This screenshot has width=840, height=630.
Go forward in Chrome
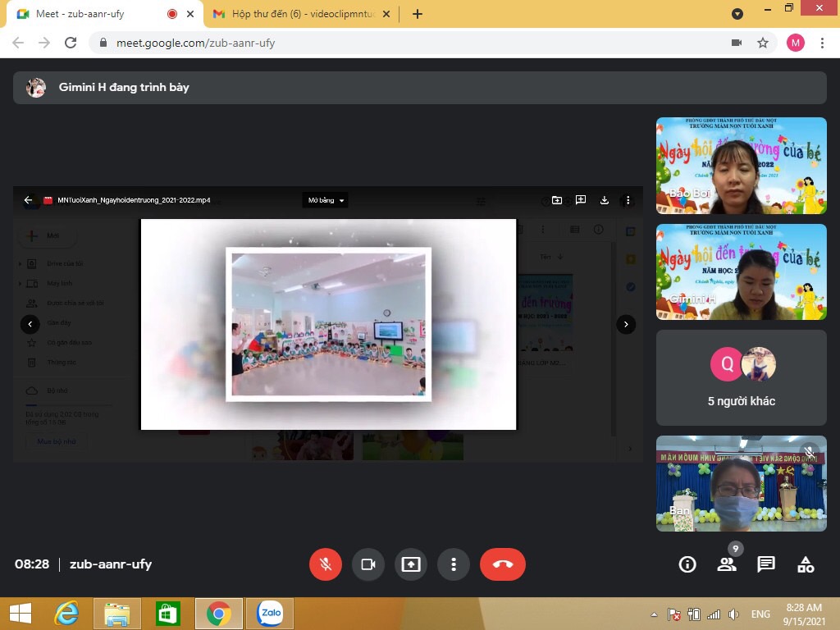pos(44,43)
